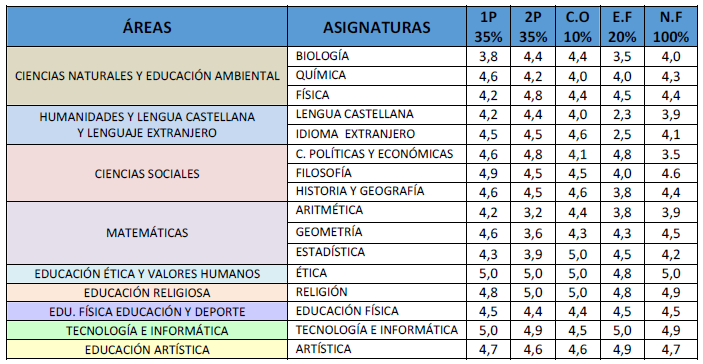Select the EDUCACIÓN RELIGIOSA area cell
Viewport: 703px width, 364px height.
point(147,292)
